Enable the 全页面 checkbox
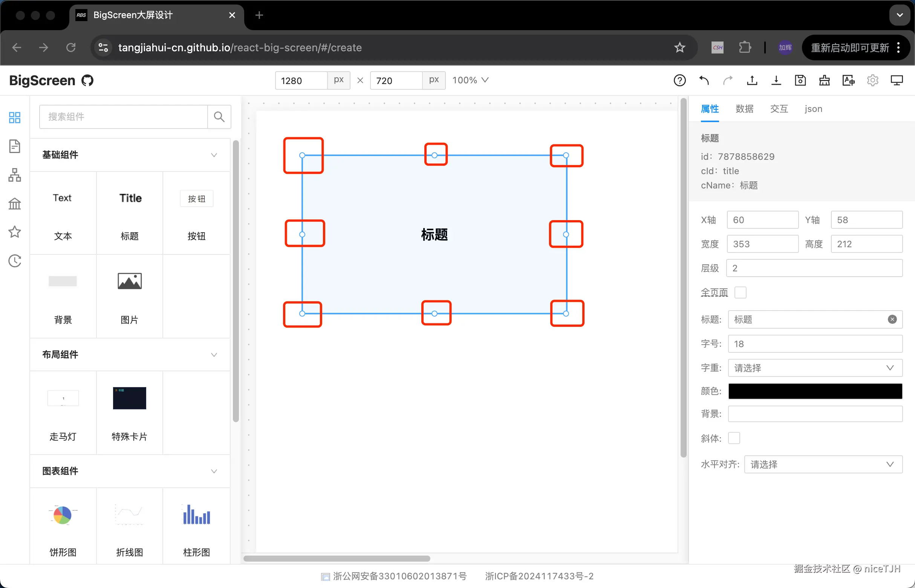The image size is (915, 588). click(x=740, y=292)
